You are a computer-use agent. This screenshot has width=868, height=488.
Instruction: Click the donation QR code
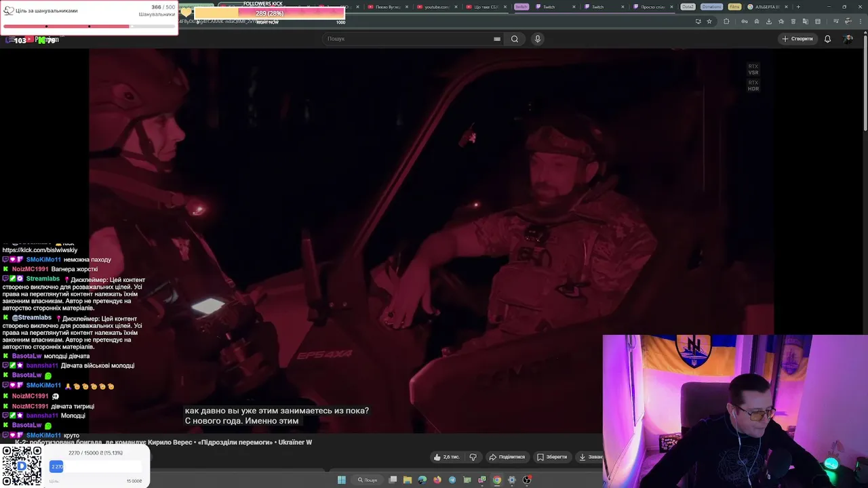pos(21,466)
